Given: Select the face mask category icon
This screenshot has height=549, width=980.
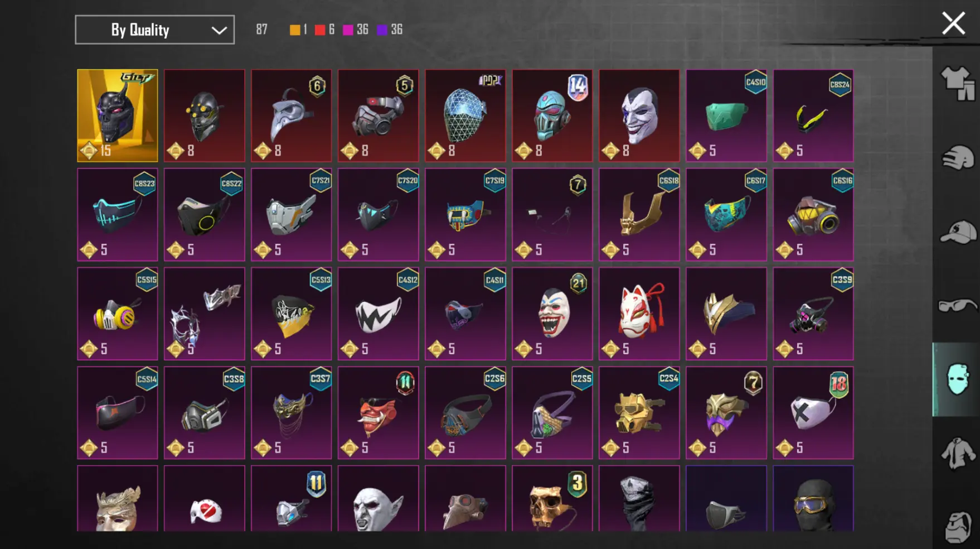Looking at the screenshot, I should click(957, 379).
